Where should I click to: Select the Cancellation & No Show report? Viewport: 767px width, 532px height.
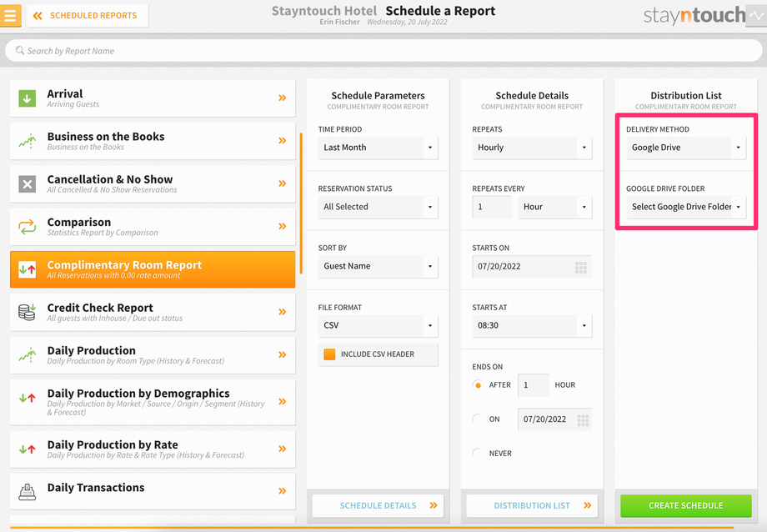(153, 183)
